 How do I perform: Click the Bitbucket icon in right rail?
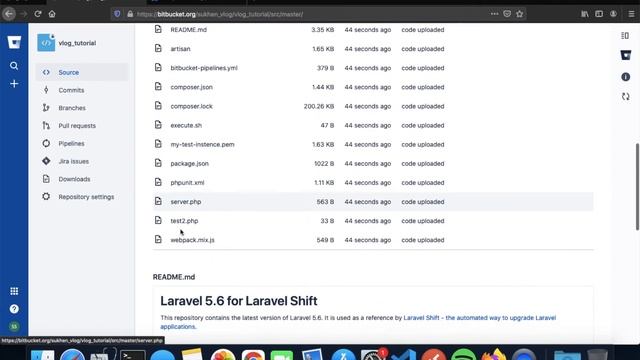625,55
